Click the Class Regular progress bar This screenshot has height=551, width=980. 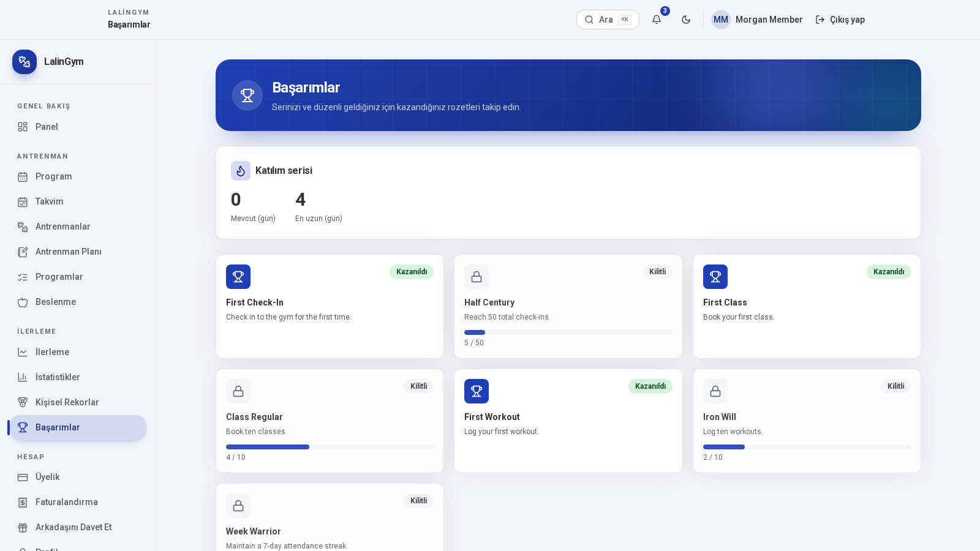(330, 447)
